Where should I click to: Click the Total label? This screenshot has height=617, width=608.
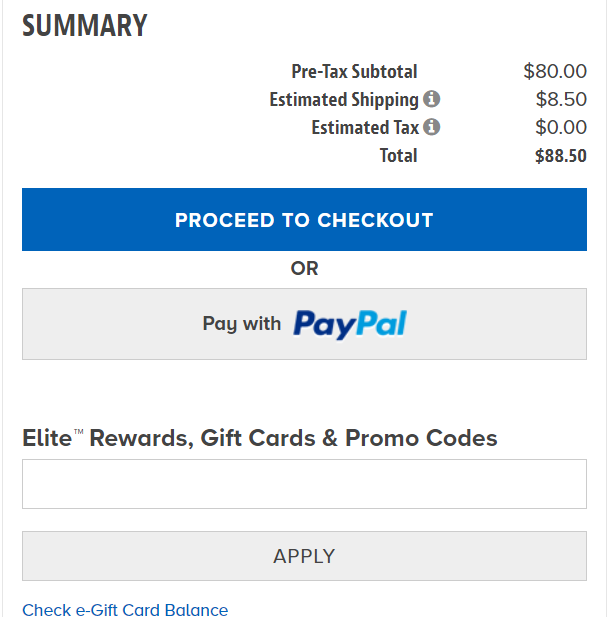(x=398, y=155)
